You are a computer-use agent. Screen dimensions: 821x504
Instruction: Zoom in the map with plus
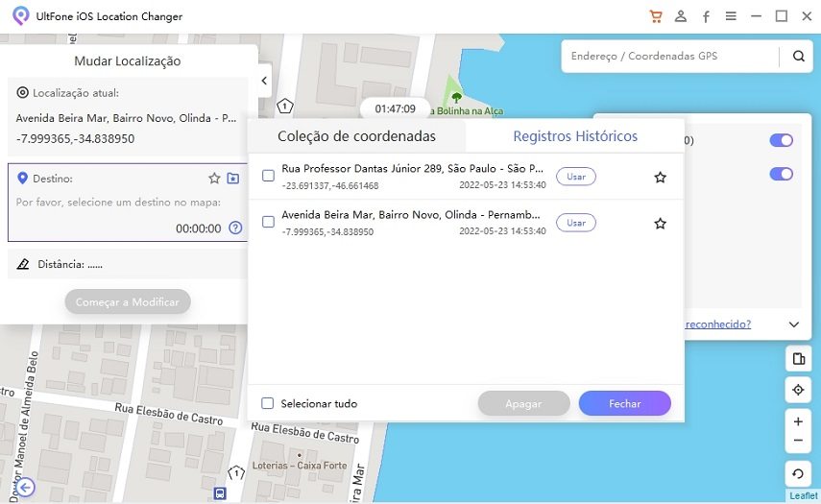point(799,421)
